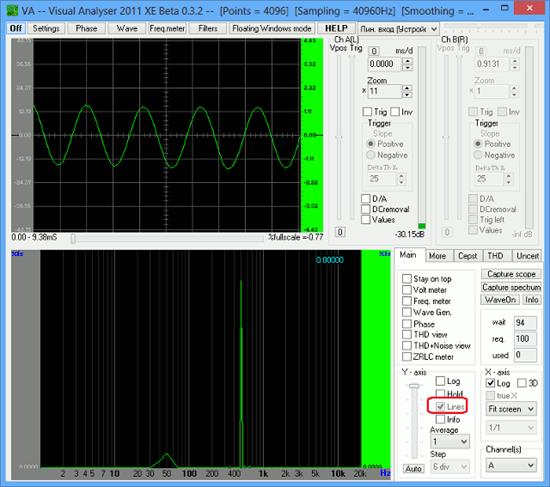The height and width of the screenshot is (487, 550).
Task: Click the Capture spectrum button
Action: click(x=511, y=287)
